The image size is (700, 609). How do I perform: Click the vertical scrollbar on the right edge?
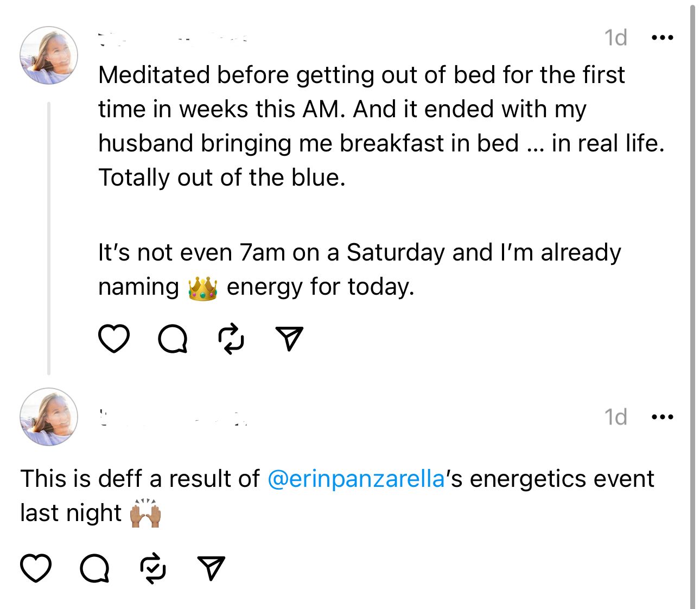click(x=692, y=304)
